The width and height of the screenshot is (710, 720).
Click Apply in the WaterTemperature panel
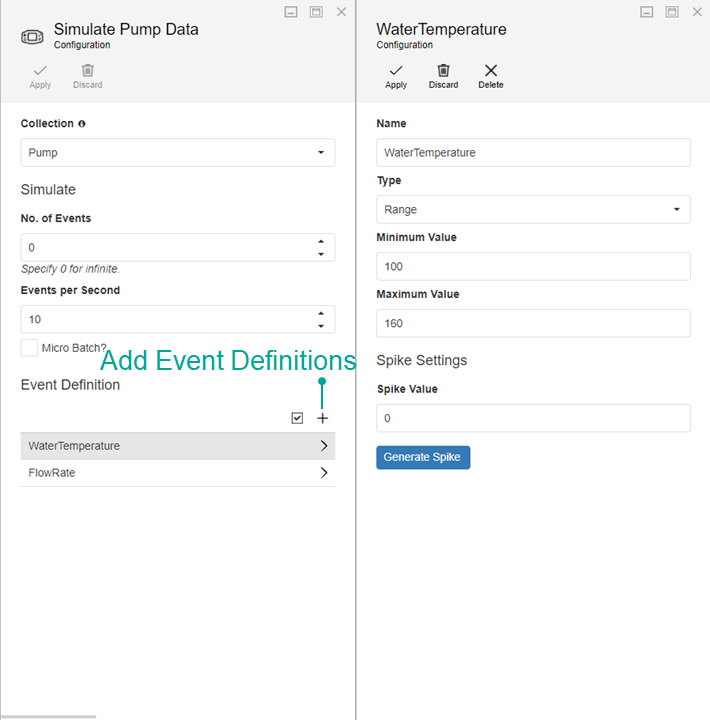coord(396,76)
